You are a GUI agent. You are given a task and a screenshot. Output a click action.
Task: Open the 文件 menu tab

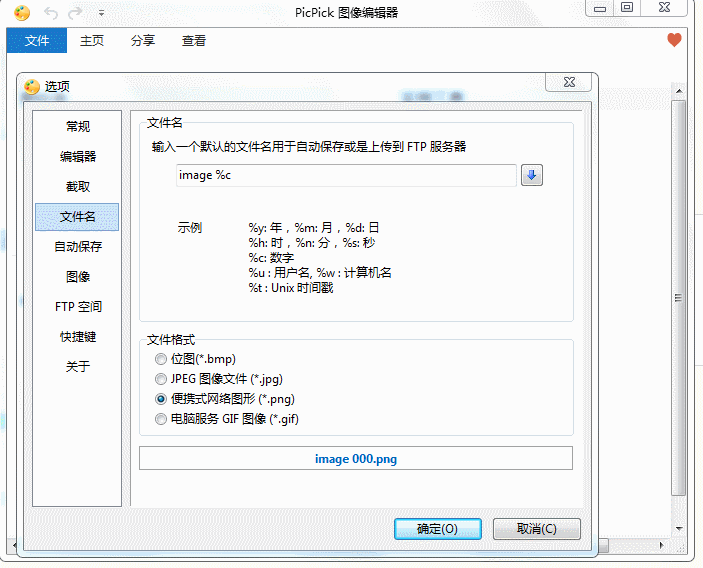click(x=37, y=40)
